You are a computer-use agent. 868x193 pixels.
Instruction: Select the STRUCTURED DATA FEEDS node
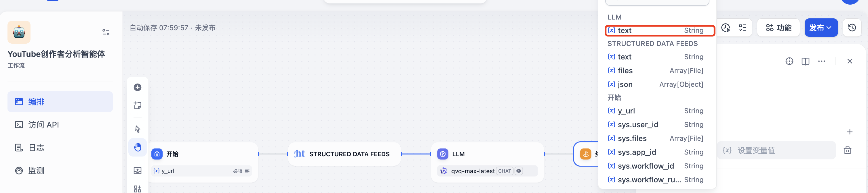coord(344,154)
